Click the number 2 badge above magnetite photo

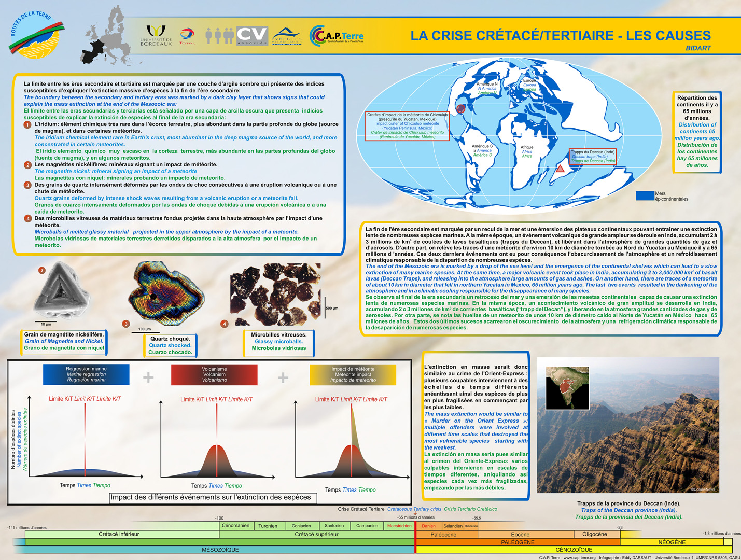coord(42,270)
